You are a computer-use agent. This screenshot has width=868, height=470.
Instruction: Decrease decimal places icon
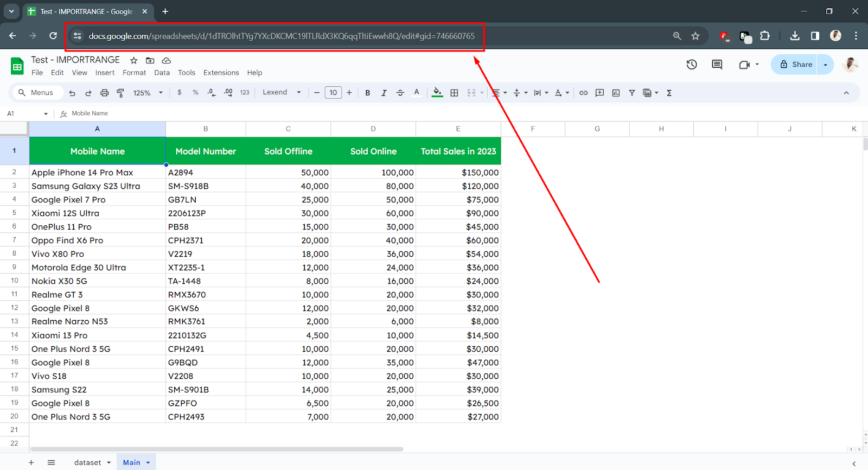pos(212,92)
